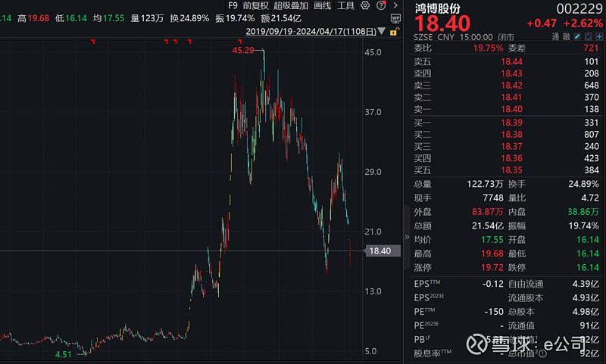Select 卖三 ask price 18.42
606x364 pixels.
[511, 86]
